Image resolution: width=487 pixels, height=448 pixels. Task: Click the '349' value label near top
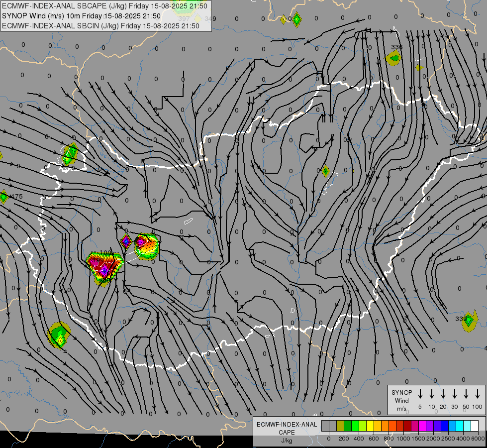pos(210,18)
